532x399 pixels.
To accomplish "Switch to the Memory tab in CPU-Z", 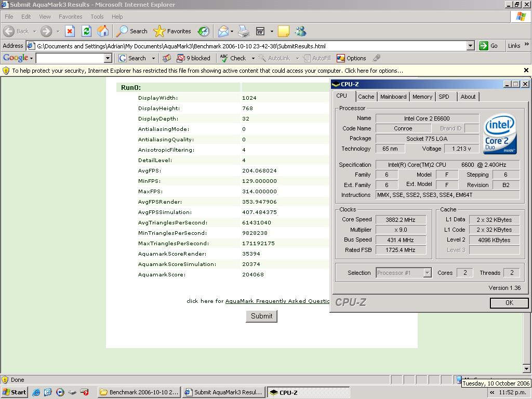I will pos(422,97).
